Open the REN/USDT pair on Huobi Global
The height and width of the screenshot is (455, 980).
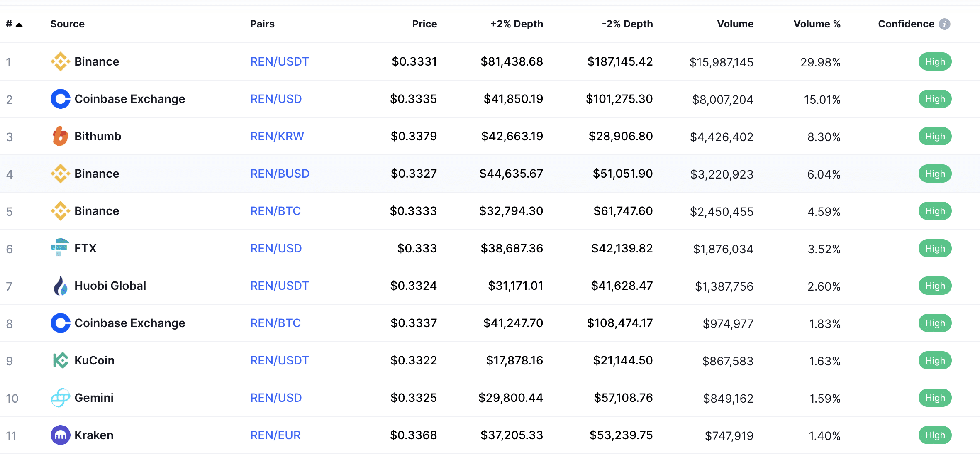[x=280, y=286]
